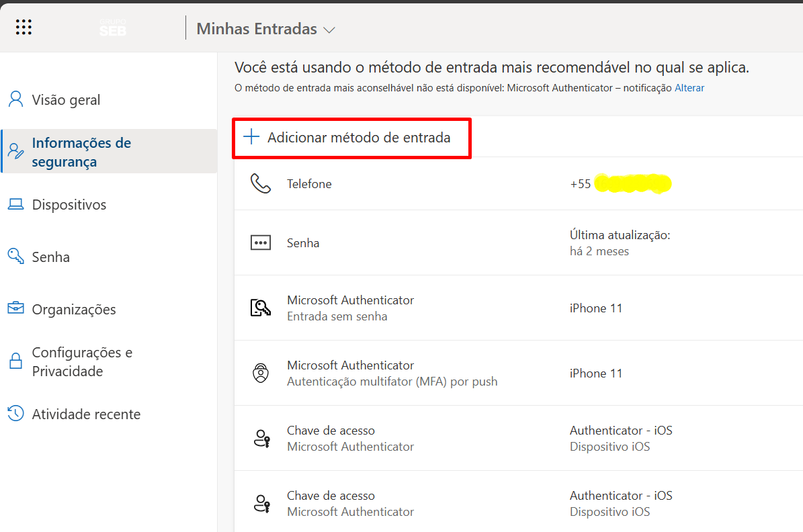Image resolution: width=803 pixels, height=532 pixels.
Task: Click the Última atualização text
Action: [620, 235]
